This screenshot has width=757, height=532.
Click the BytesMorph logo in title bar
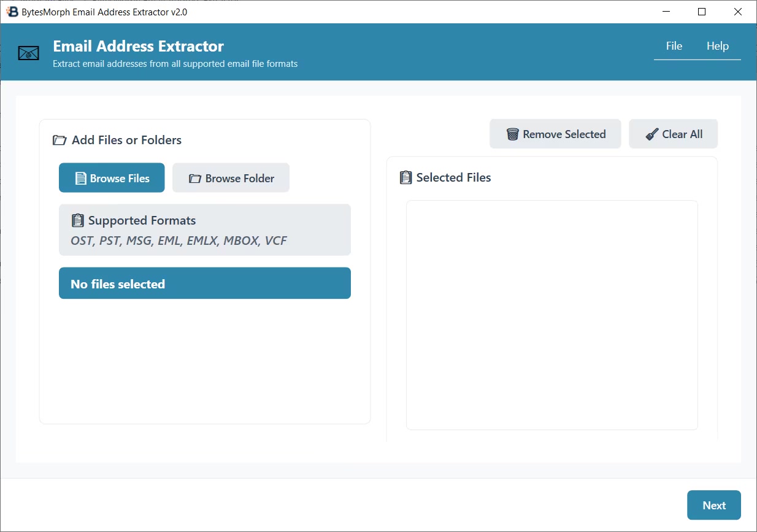pyautogui.click(x=12, y=12)
